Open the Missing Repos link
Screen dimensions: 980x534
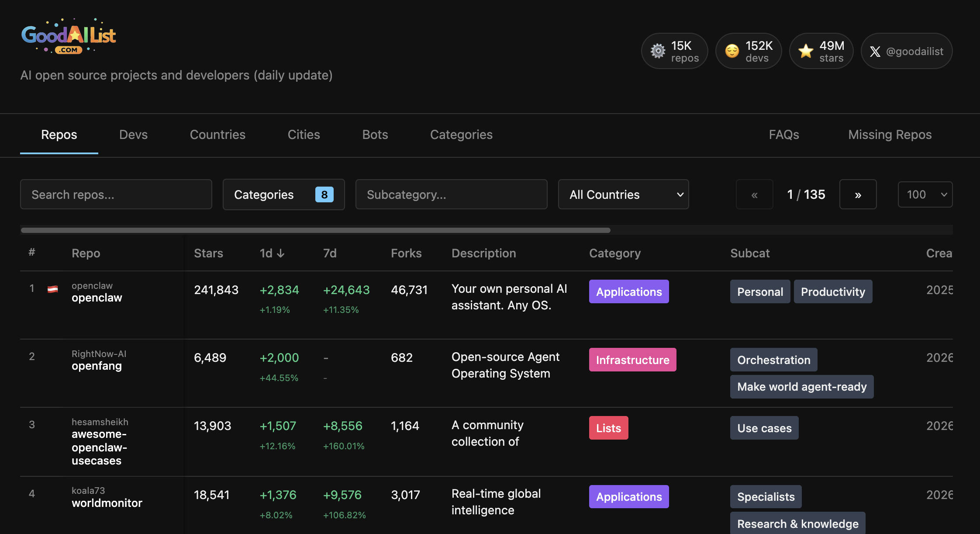point(890,135)
